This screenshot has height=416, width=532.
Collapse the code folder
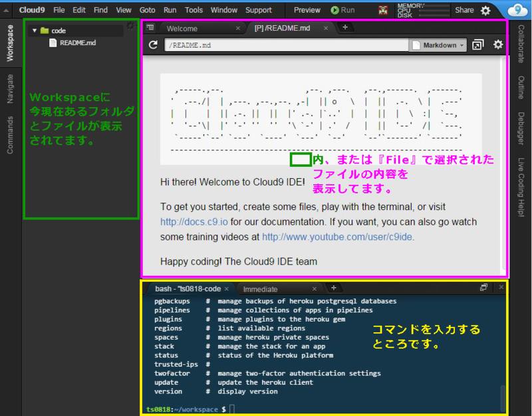(x=35, y=31)
